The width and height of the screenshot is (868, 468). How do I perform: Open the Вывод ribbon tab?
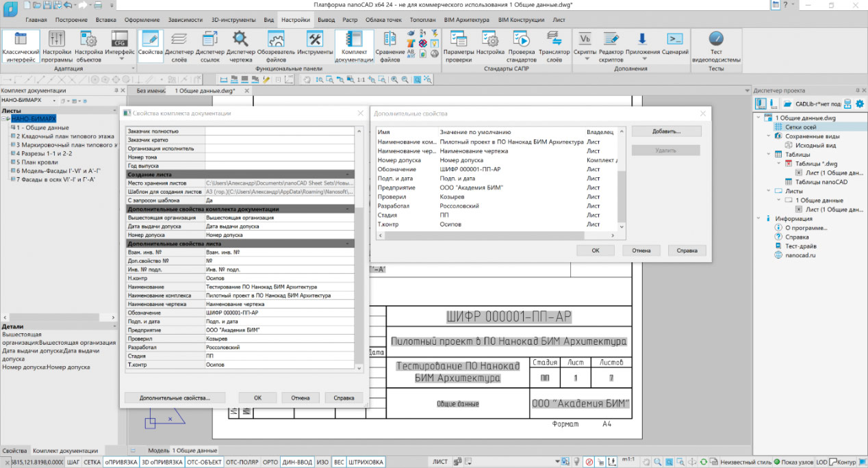pyautogui.click(x=327, y=20)
